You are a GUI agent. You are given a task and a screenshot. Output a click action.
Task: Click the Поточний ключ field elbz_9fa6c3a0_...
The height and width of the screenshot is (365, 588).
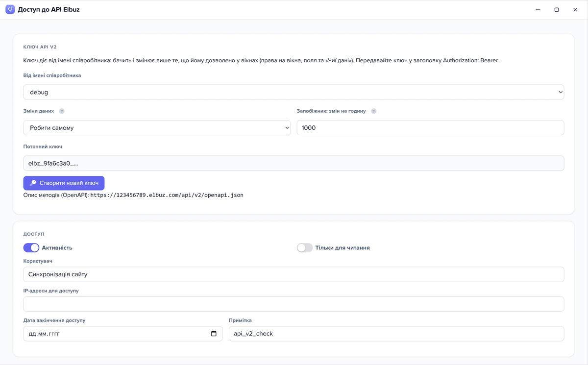pyautogui.click(x=294, y=163)
